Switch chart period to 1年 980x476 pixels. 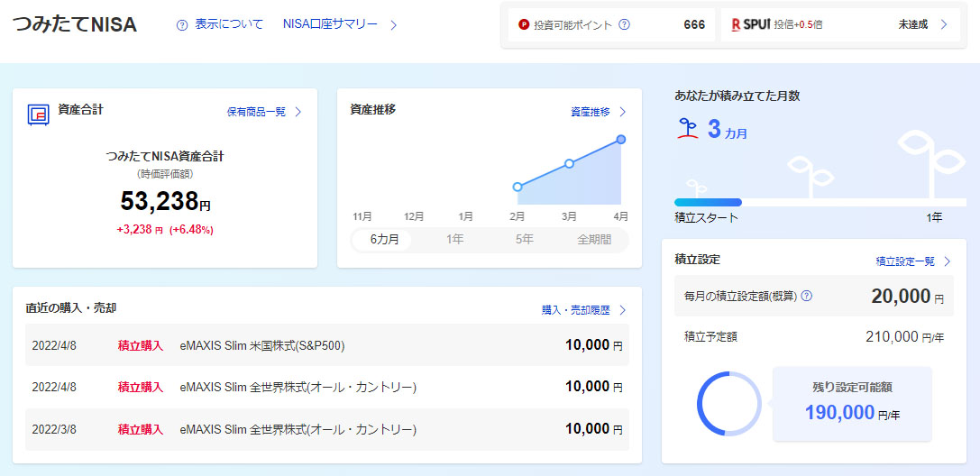coord(455,240)
